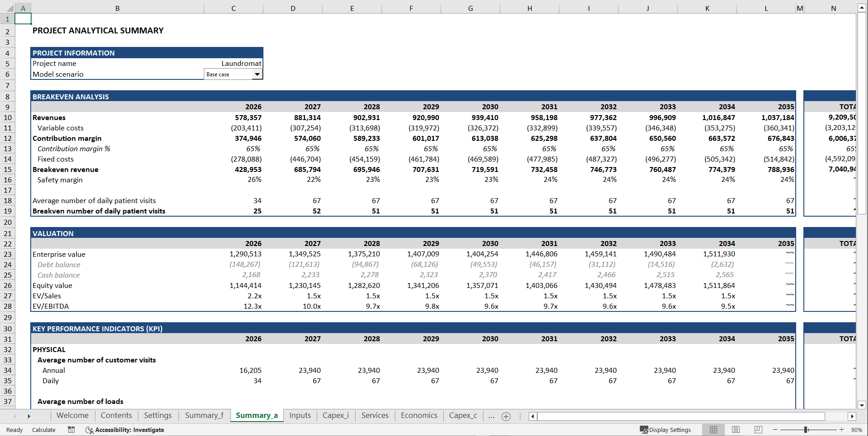Select the Economics sheet tab

(x=418, y=416)
